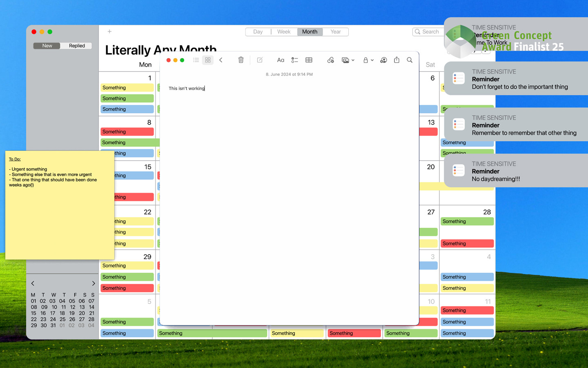Add new event with plus button
Screen dimensions: 588x368
click(109, 31)
